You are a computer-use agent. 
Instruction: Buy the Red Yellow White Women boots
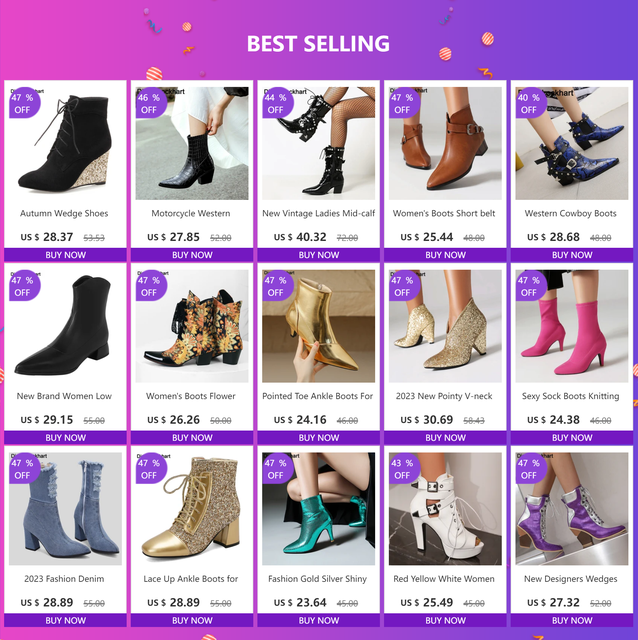click(445, 620)
